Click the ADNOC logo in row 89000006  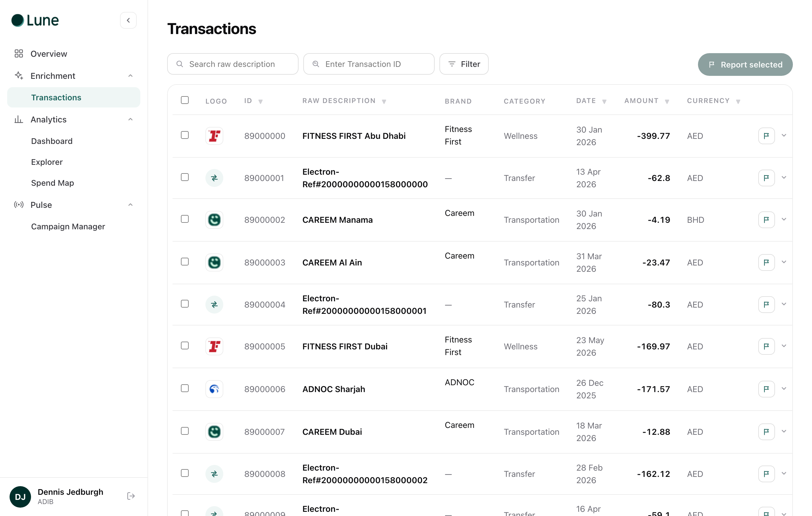(x=214, y=389)
